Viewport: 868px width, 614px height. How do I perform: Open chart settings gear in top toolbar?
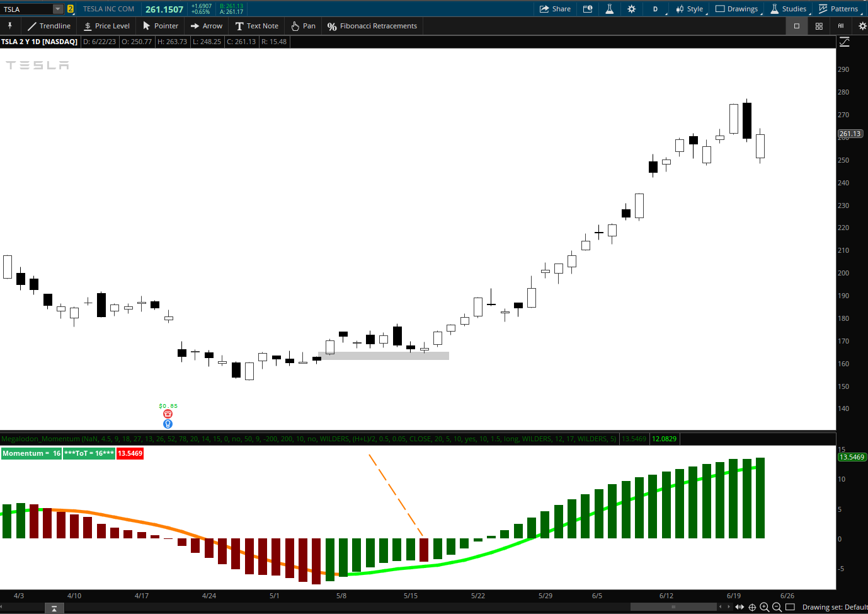tap(631, 9)
